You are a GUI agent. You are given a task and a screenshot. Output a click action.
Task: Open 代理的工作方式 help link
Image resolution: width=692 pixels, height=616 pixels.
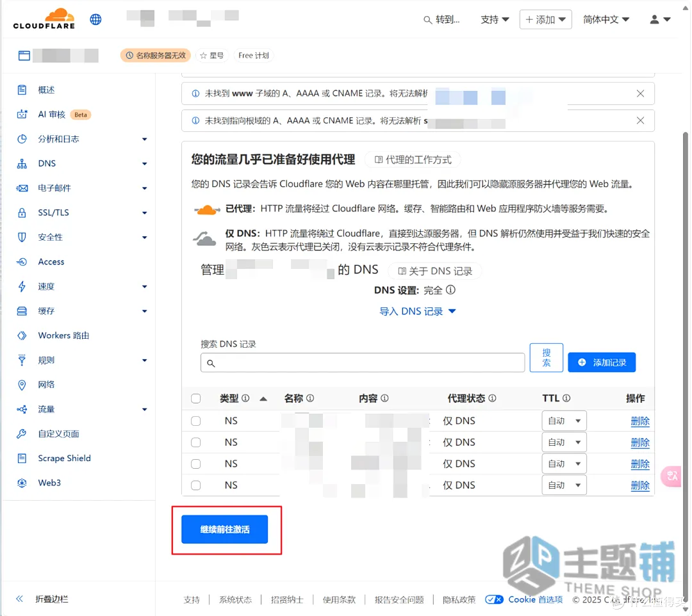click(413, 159)
